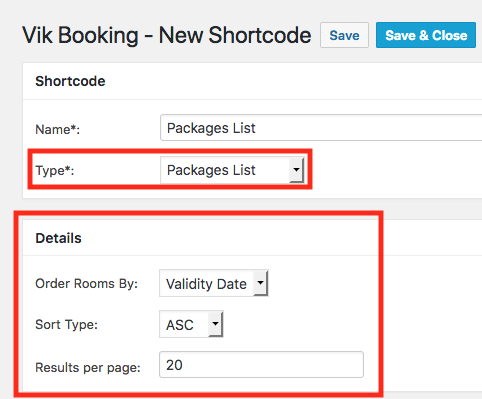Click the Type* label
The image size is (482, 399).
[55, 171]
